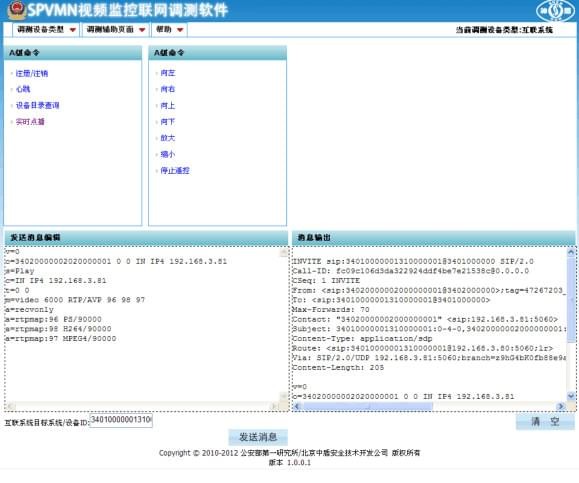Image resolution: width=579 pixels, height=483 pixels.
Task: Click the 注册/注销 link
Action: 32,73
